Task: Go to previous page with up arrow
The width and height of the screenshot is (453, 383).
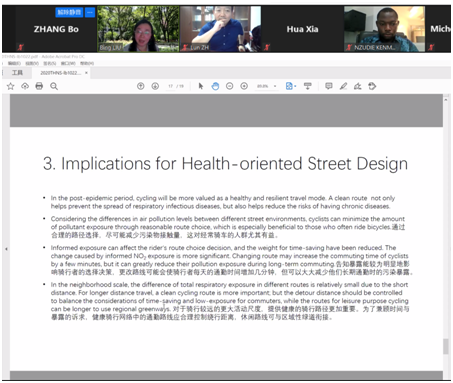Action: coord(141,86)
